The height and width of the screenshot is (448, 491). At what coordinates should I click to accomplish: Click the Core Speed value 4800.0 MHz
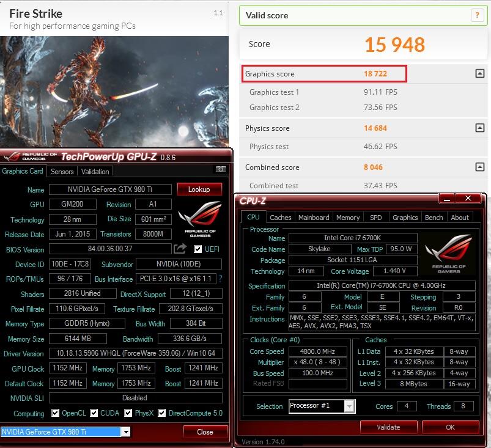(317, 351)
